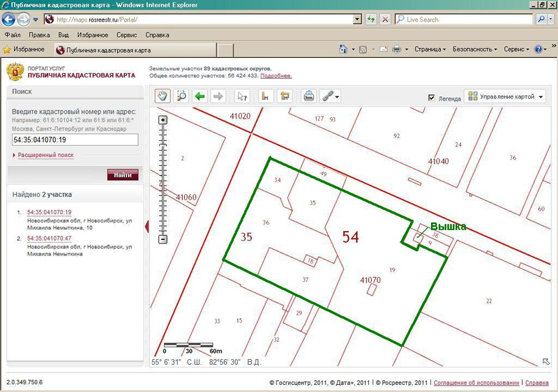Click the map link chain icon
Screen dimensions: 558x392
[326, 97]
